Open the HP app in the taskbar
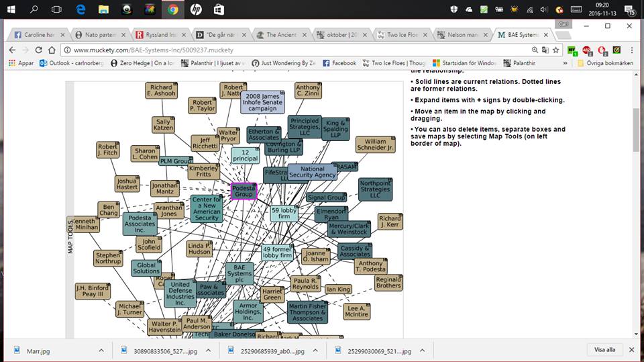The height and width of the screenshot is (362, 644). [x=196, y=9]
